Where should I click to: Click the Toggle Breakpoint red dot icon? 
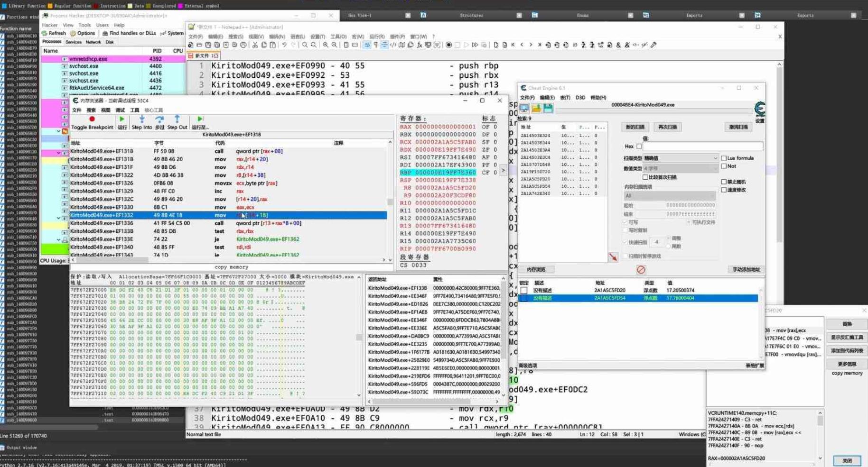[x=92, y=119]
